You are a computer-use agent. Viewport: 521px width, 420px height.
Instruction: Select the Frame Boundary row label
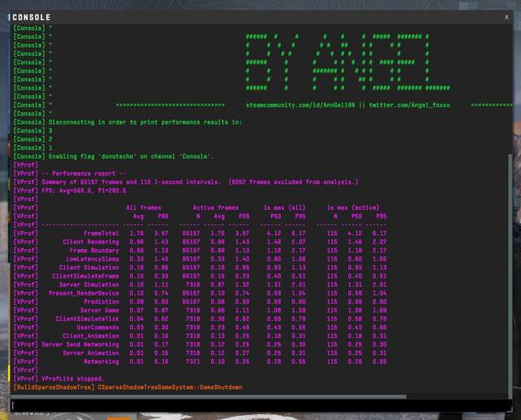(94, 250)
